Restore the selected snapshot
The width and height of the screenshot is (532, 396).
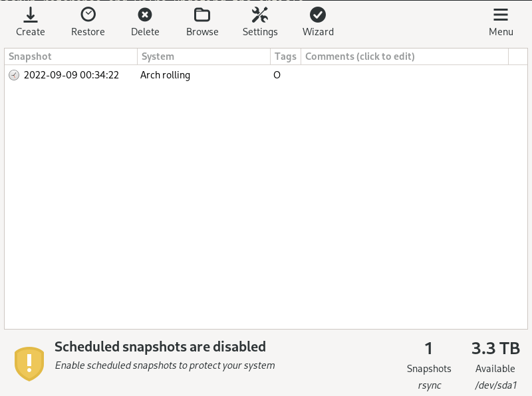click(87, 22)
